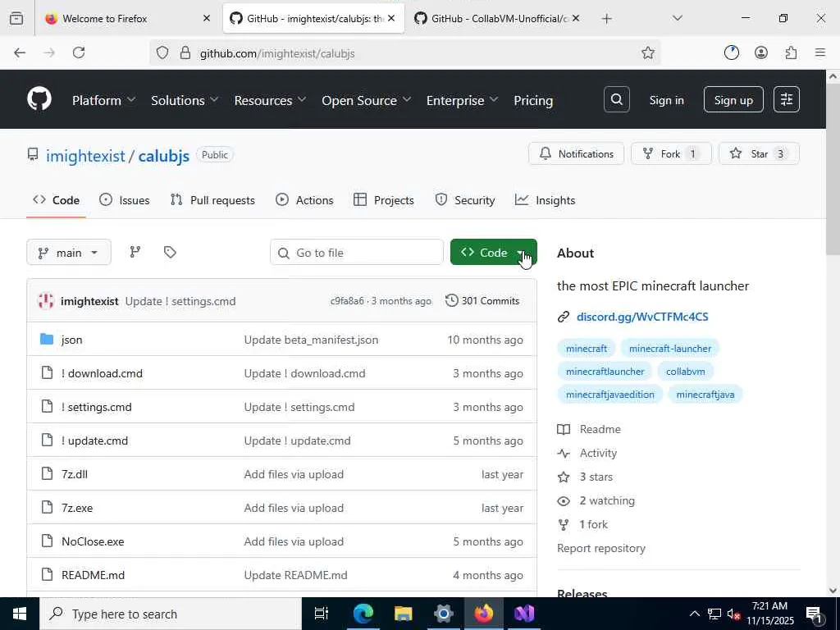
Task: Click the Firefox back arrow
Action: pos(20,52)
